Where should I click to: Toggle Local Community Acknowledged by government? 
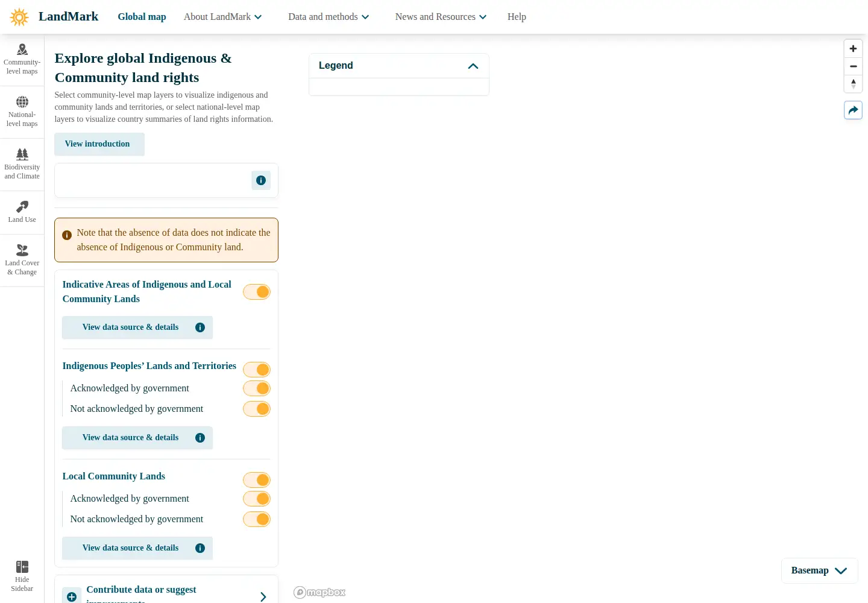pos(257,499)
